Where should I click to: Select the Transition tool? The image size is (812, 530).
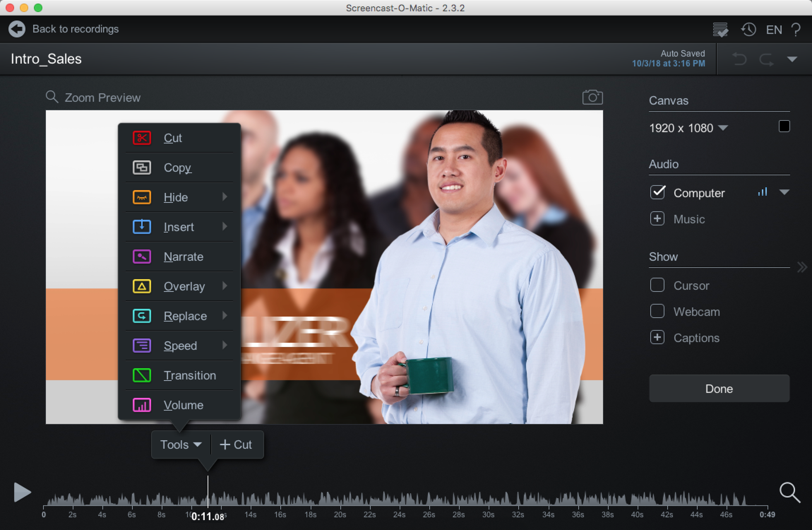[189, 376]
